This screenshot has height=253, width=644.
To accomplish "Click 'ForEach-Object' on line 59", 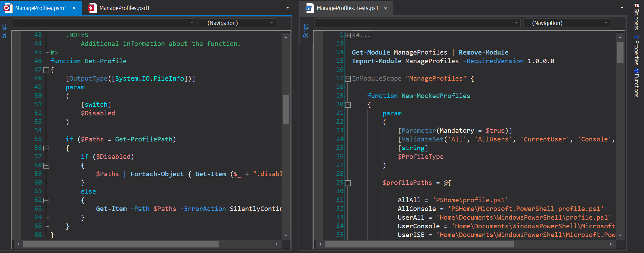I will 157,174.
